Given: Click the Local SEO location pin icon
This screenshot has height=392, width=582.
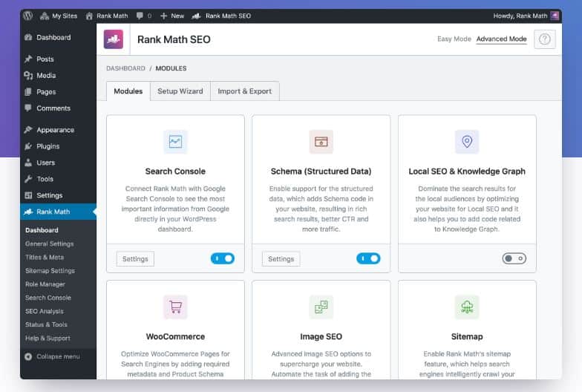Looking at the screenshot, I should 467,142.
